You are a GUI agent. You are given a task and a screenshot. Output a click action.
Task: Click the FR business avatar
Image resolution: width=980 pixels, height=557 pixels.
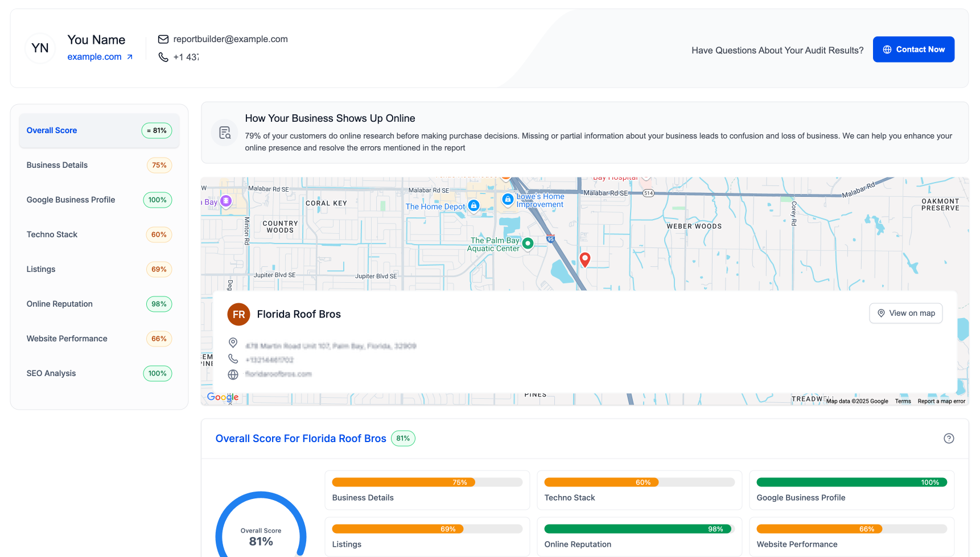239,315
